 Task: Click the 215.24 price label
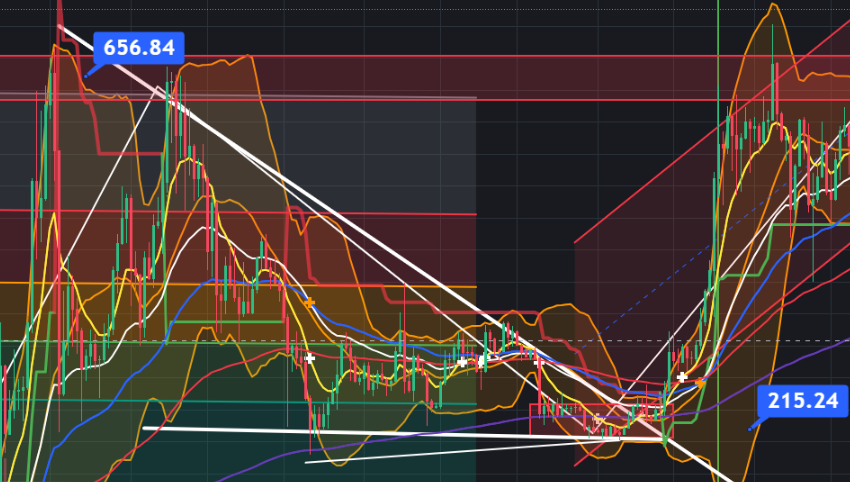(803, 401)
